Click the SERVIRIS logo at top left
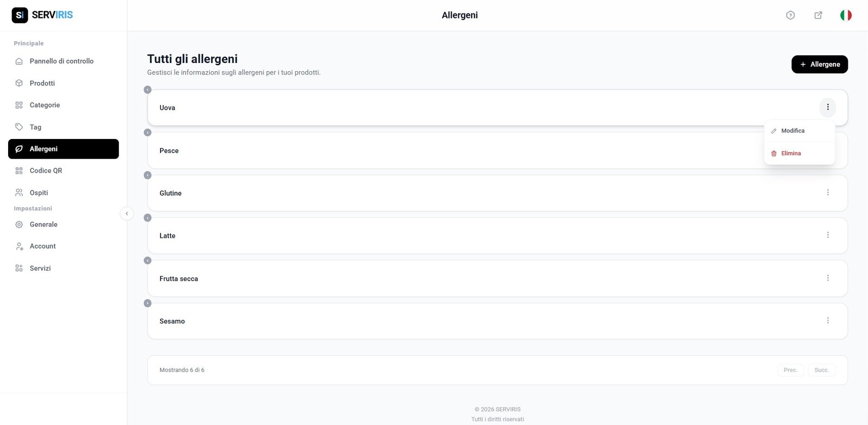Image resolution: width=868 pixels, height=425 pixels. tap(41, 15)
